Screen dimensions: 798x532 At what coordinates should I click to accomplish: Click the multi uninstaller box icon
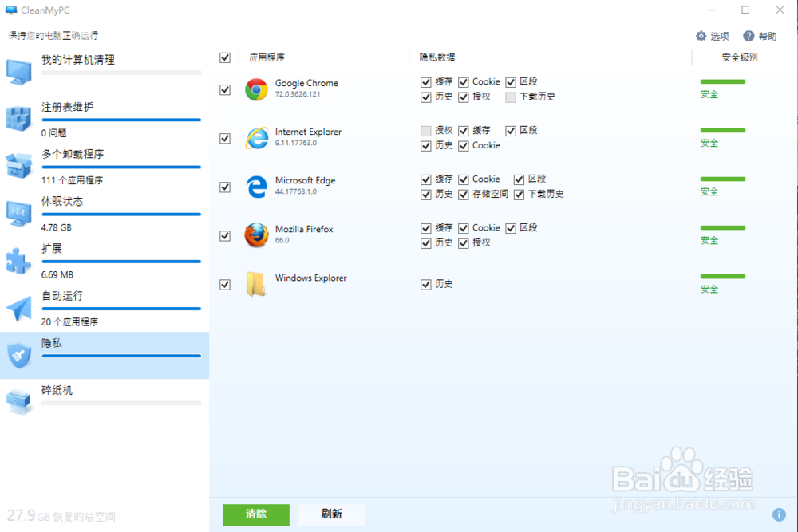tap(19, 166)
